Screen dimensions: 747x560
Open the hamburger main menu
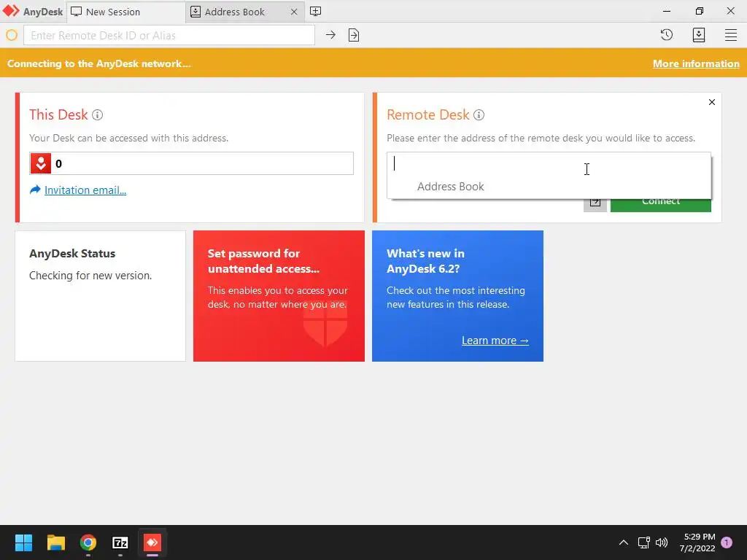point(731,35)
